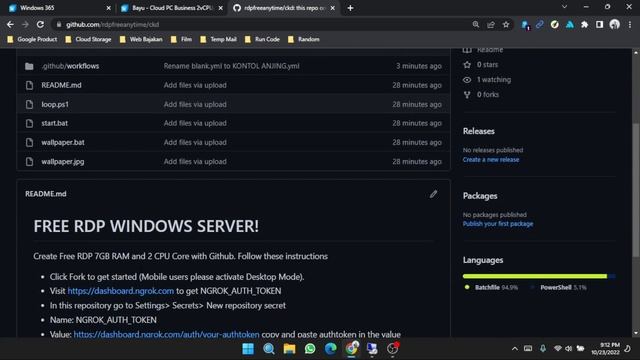Switch to the Windows 365 tab

59,8
